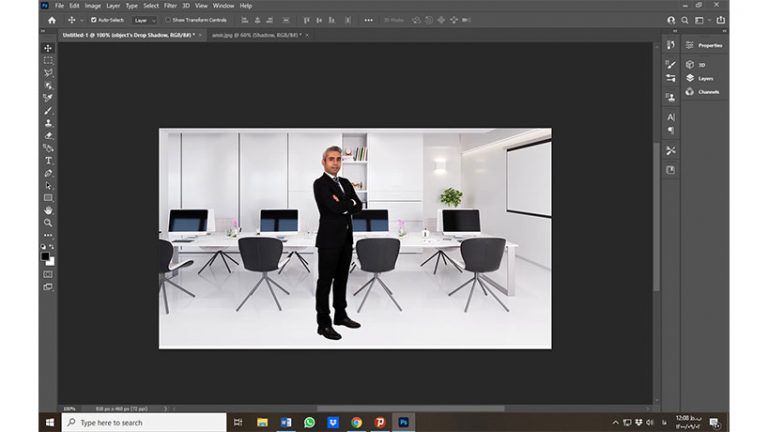Screen dimensions: 768x432
Task: Open the Paragraph panel icon
Action: (x=671, y=130)
